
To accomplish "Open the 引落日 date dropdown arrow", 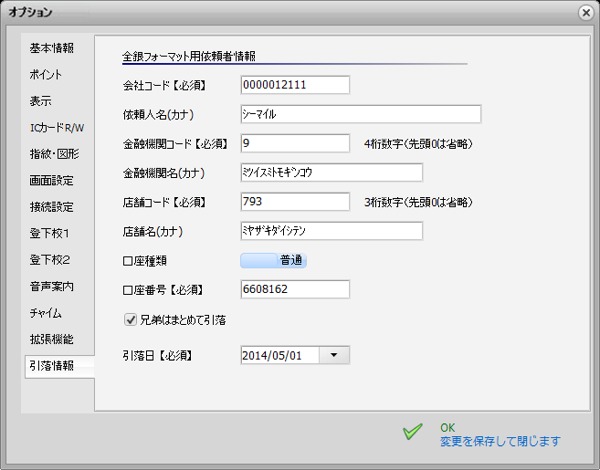I will pyautogui.click(x=334, y=355).
